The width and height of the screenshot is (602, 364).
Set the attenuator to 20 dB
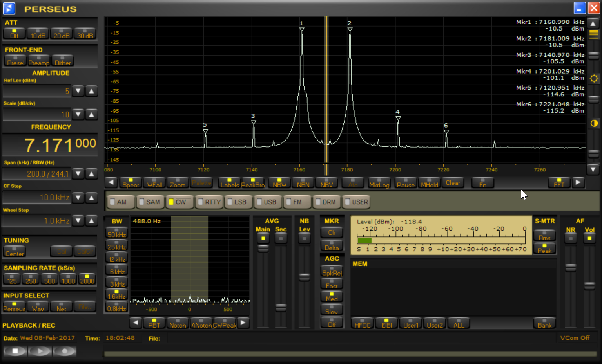(x=62, y=34)
